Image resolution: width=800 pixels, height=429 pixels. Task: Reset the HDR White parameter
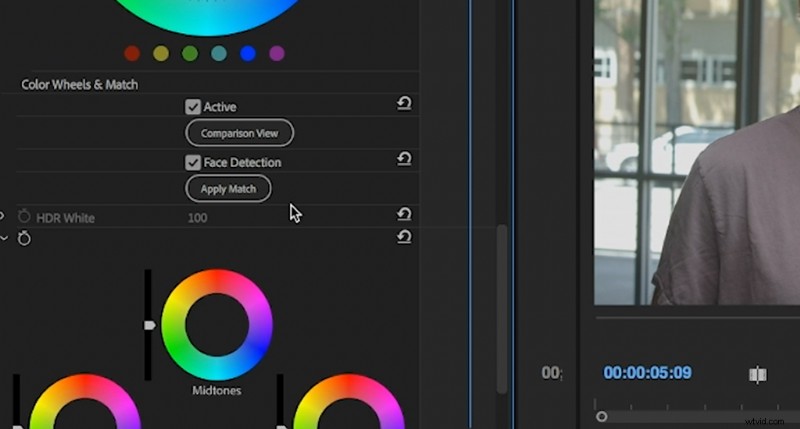click(404, 214)
